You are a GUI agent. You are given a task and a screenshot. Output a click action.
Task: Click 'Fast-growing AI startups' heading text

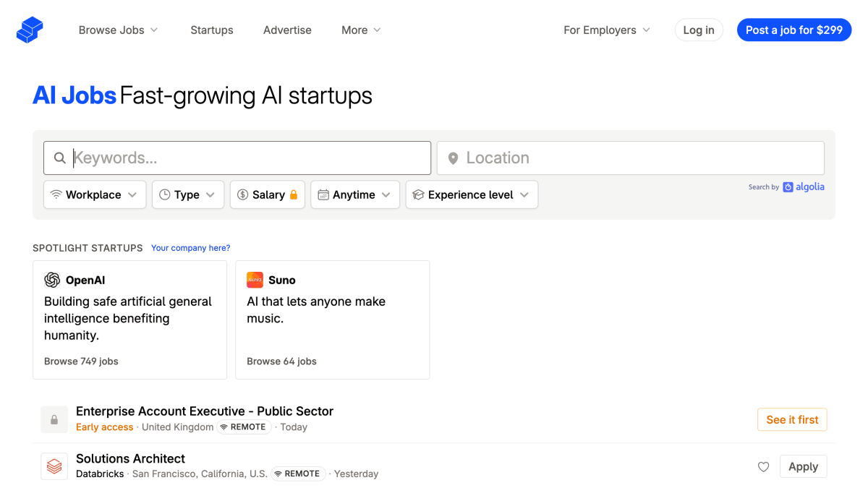pos(246,95)
